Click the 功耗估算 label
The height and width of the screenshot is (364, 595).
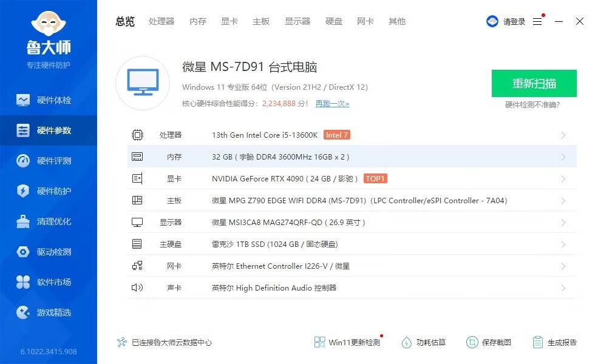coord(430,342)
